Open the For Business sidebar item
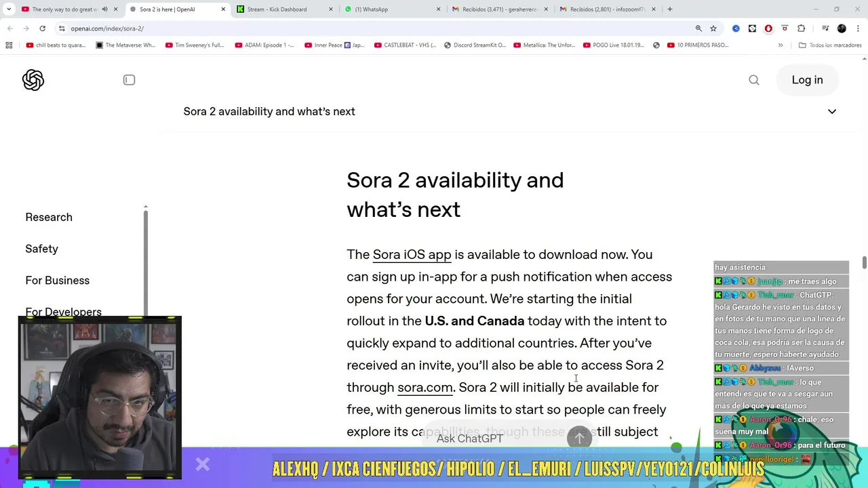 pos(57,281)
